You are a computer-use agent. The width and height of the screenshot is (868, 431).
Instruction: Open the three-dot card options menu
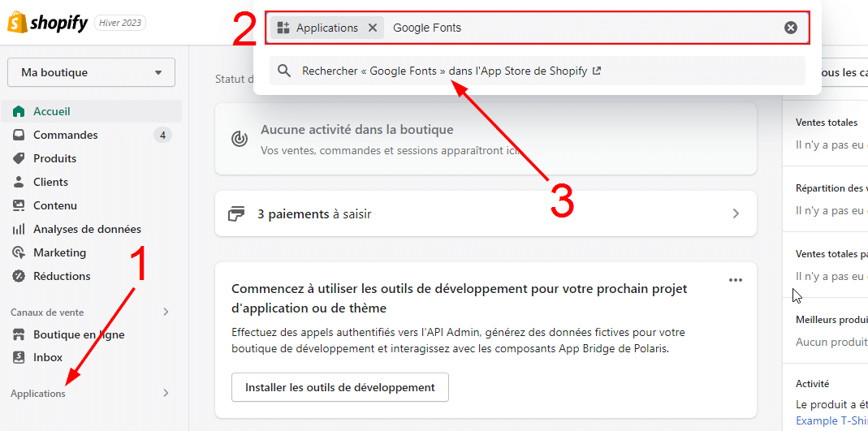pyautogui.click(x=735, y=280)
